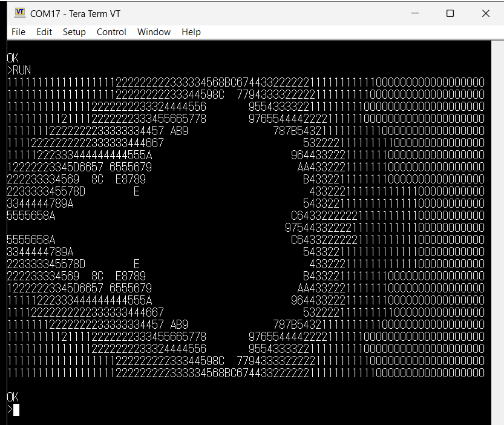This screenshot has height=425, width=504.
Task: Click the last OK above the prompt
Action: (x=13, y=397)
